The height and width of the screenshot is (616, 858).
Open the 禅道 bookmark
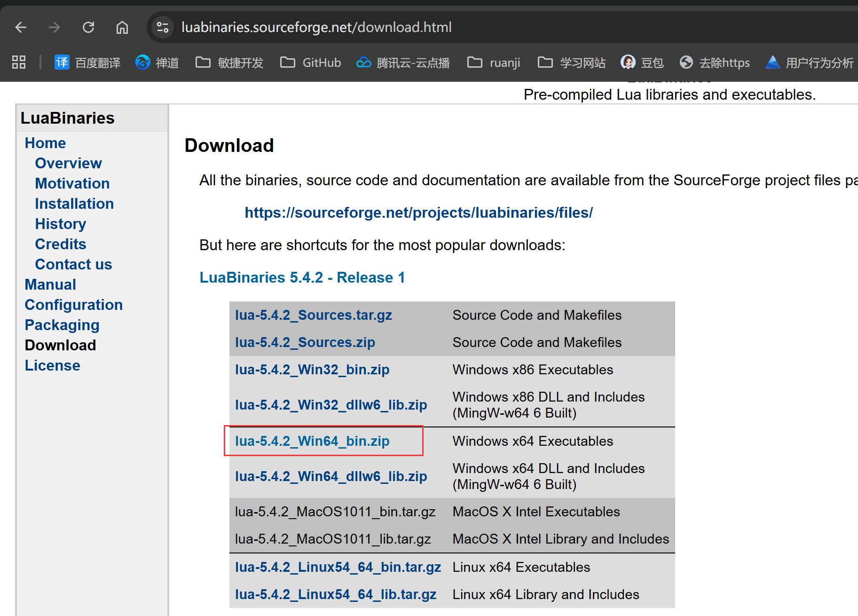157,62
